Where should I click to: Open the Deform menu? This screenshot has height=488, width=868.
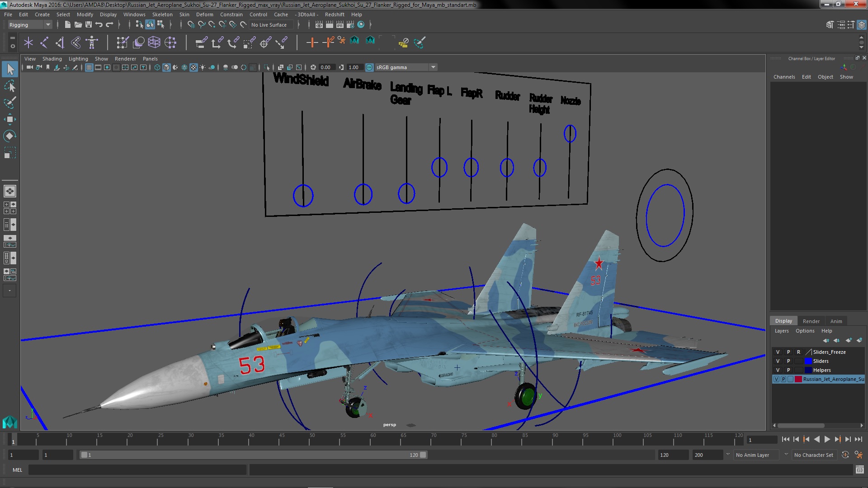pyautogui.click(x=204, y=14)
